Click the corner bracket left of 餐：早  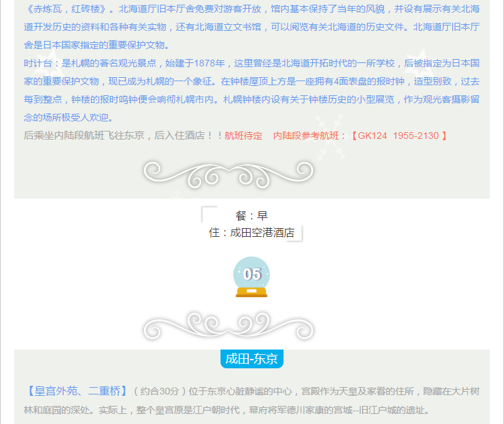(x=210, y=214)
